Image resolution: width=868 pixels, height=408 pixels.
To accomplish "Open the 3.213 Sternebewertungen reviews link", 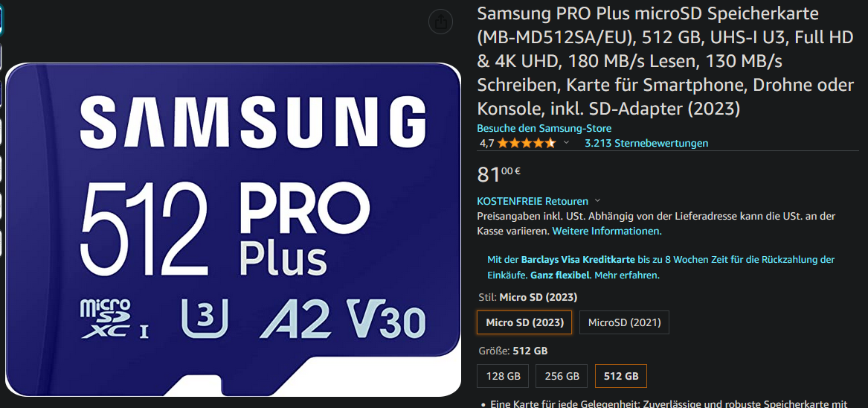I will click(646, 143).
